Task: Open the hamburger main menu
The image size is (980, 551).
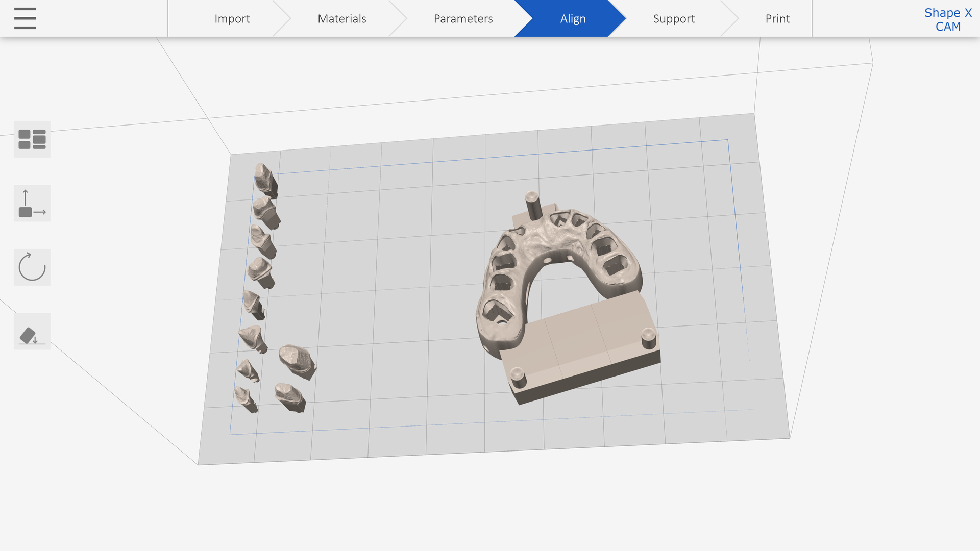Action: click(x=25, y=18)
